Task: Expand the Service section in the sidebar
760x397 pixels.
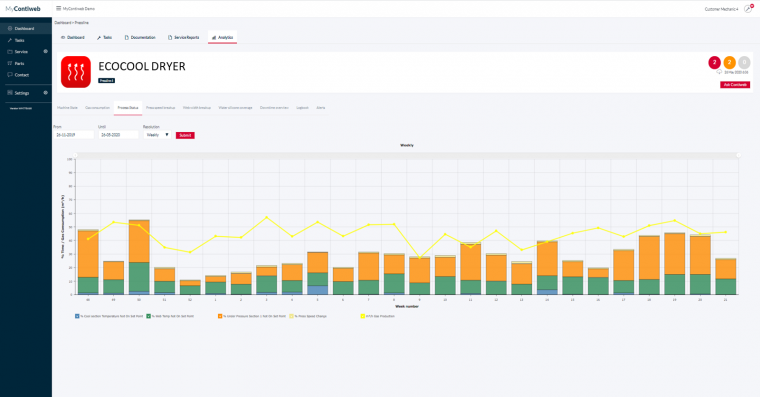Action: 46,51
